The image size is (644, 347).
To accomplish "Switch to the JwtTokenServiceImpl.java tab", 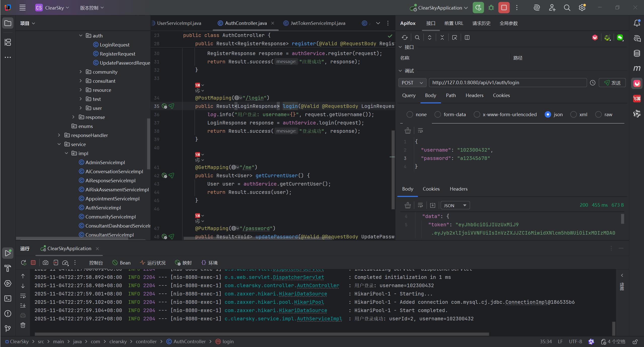I will (318, 23).
